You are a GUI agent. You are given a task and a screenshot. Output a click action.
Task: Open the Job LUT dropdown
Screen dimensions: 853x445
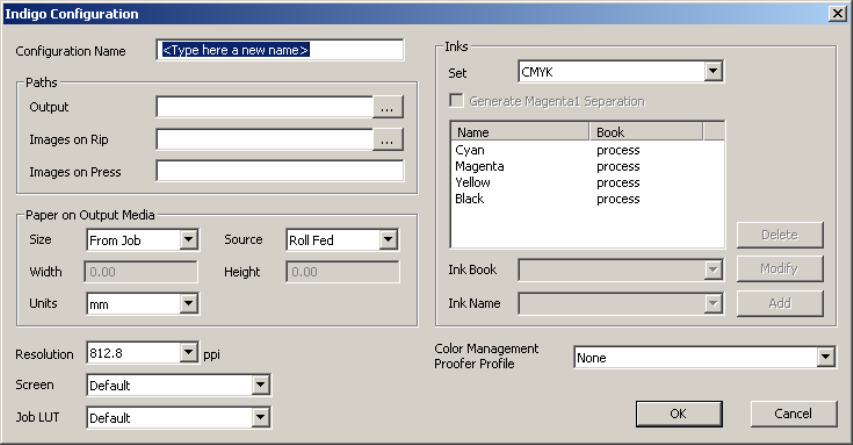pos(178,418)
